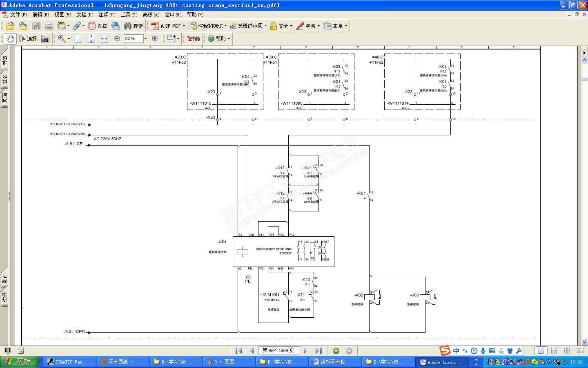Jump to the first page
Image resolution: width=588 pixels, height=368 pixels.
pyautogui.click(x=239, y=351)
